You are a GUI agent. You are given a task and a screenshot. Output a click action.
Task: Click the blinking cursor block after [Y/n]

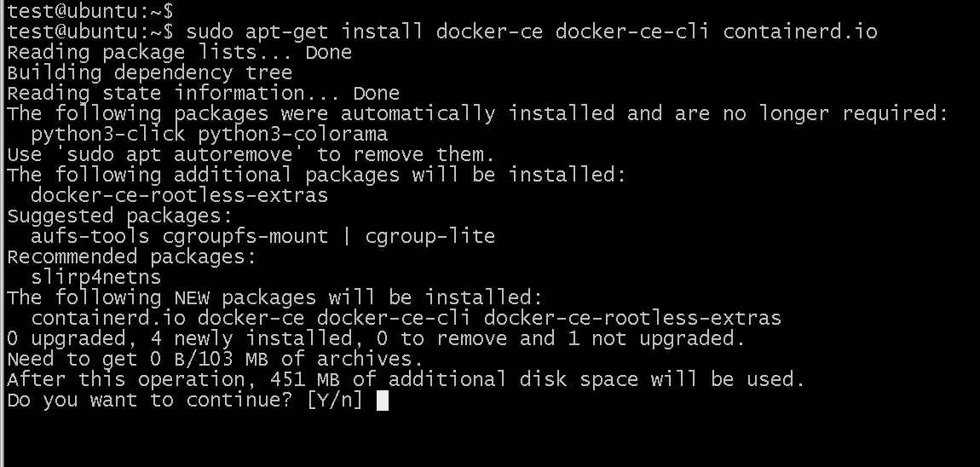click(x=382, y=401)
